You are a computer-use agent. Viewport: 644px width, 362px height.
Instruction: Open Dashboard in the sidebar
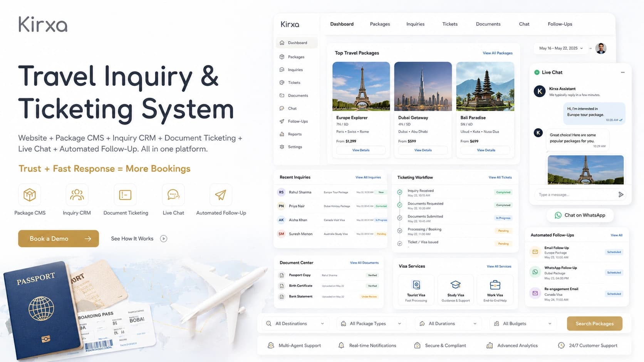coord(297,43)
